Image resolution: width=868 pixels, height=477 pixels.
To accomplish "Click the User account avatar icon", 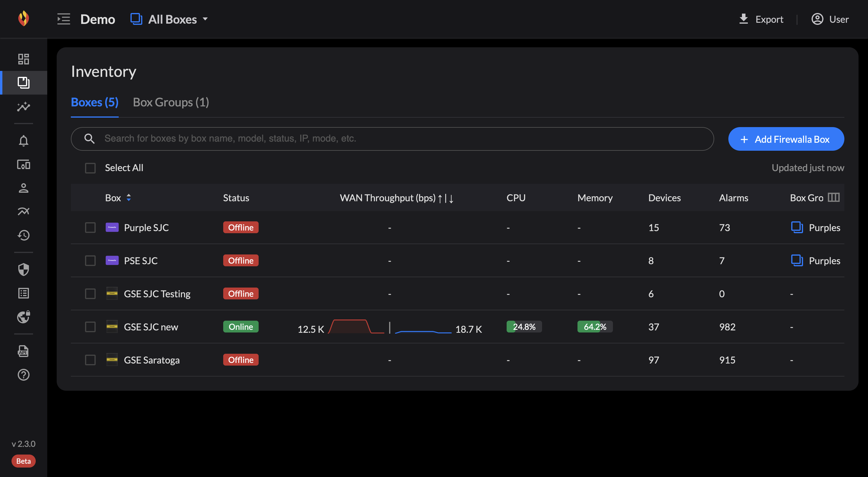I will [817, 19].
